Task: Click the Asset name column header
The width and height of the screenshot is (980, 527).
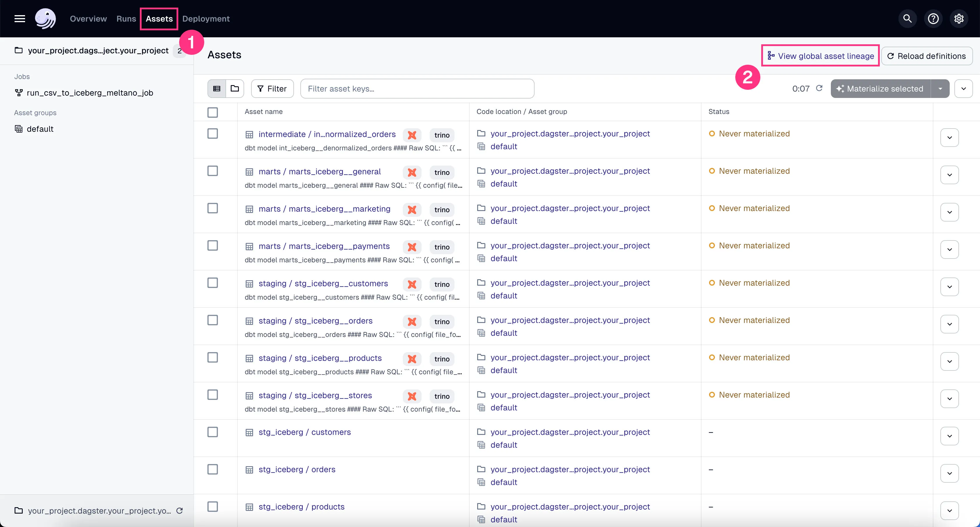Action: (x=264, y=112)
